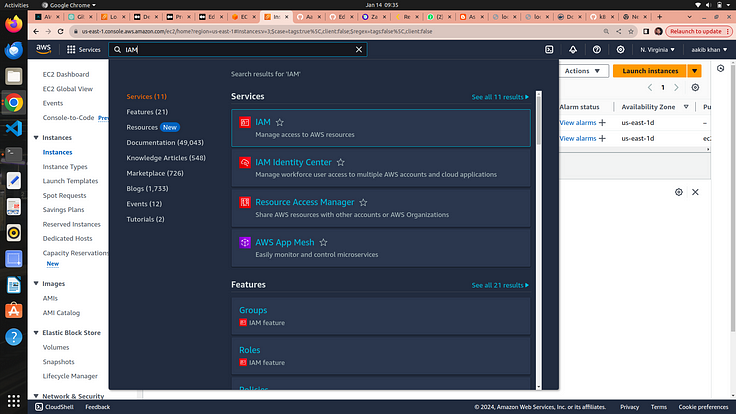Select Marketplace (726) category
Screen dimensions: 736x414
coord(155,173)
